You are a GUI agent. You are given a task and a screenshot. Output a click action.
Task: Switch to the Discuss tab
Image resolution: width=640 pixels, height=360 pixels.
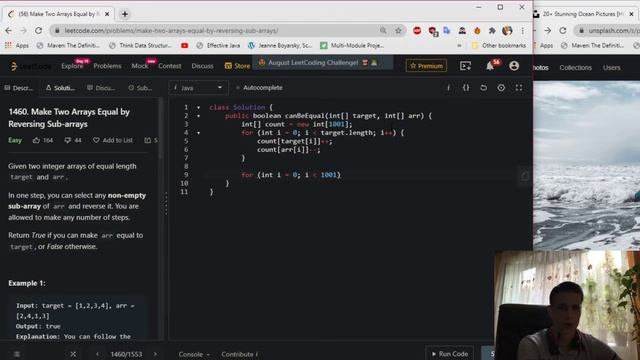[x=101, y=88]
